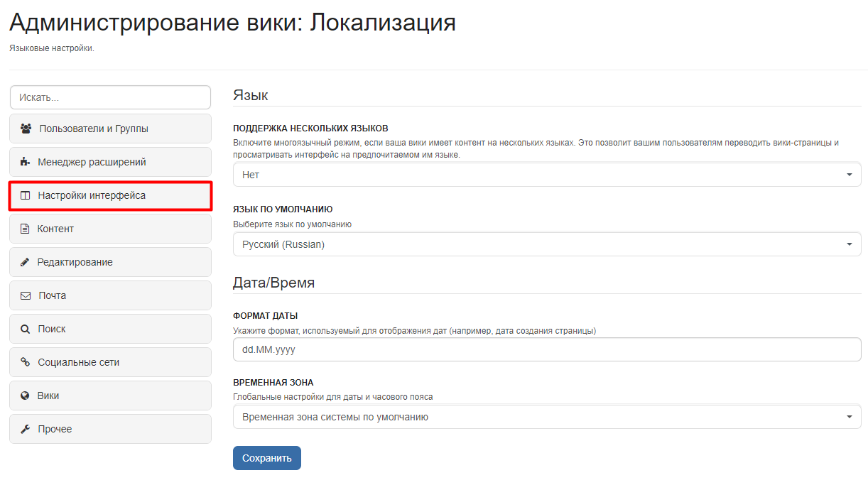Click the Дата/Время section heading
Viewport: 868px width, 485px height.
pos(273,283)
